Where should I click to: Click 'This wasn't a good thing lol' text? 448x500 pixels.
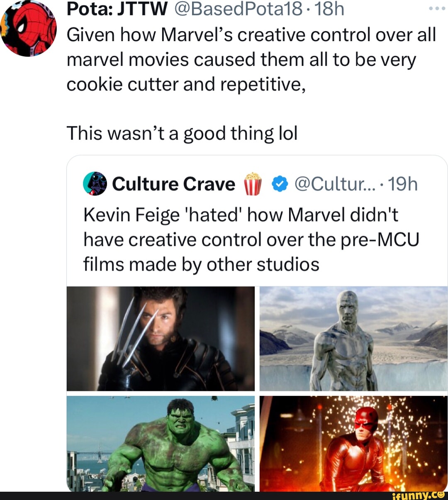(x=182, y=133)
